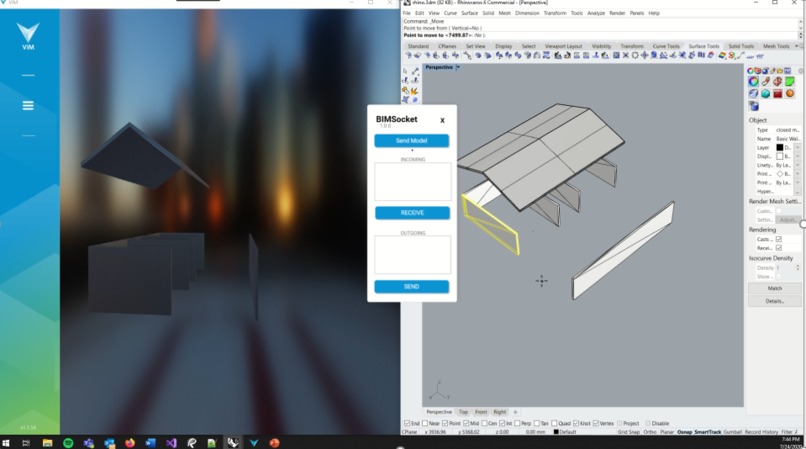Switch to the Top viewport tab
The width and height of the screenshot is (806, 449).
tap(463, 412)
